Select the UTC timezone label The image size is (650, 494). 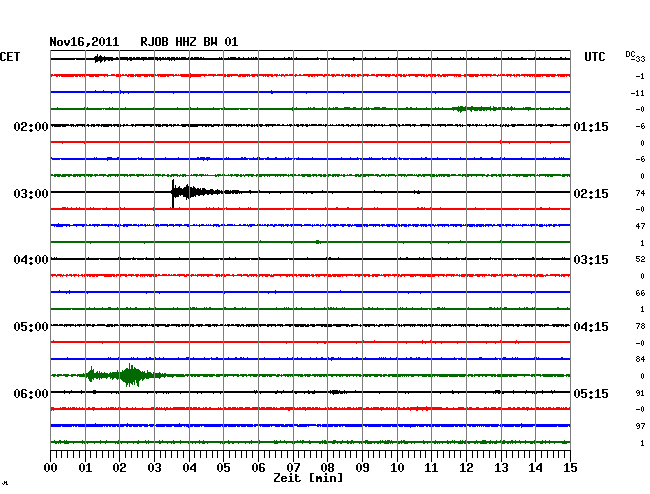pyautogui.click(x=594, y=57)
